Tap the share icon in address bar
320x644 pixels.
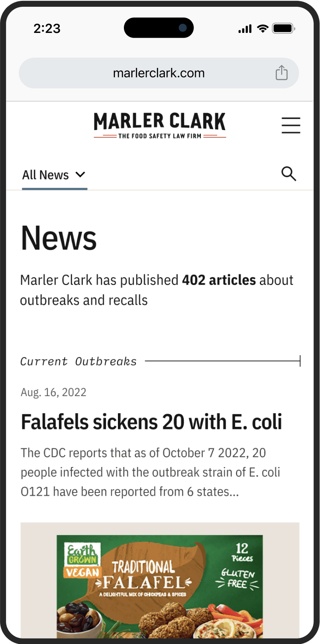282,73
